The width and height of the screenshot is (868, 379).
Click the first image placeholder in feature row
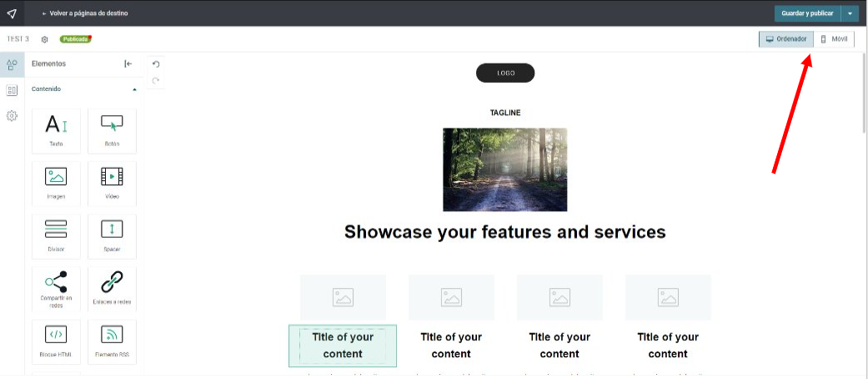[344, 297]
